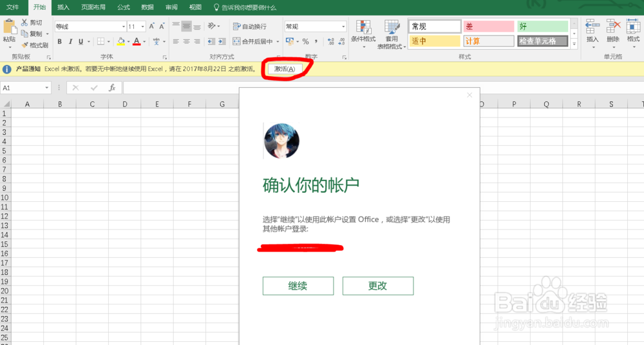
Task: Open Conditional Formatting (条件格式)
Action: pyautogui.click(x=363, y=34)
